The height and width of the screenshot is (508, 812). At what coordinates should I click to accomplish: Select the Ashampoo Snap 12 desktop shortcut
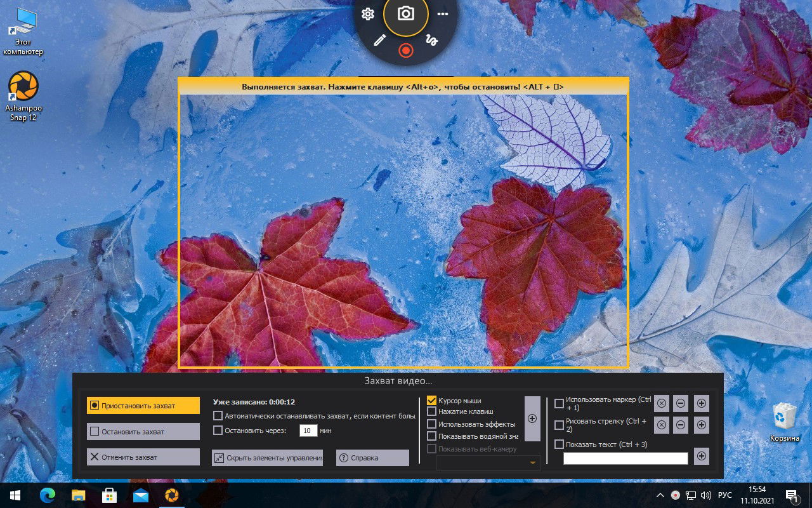pos(23,96)
